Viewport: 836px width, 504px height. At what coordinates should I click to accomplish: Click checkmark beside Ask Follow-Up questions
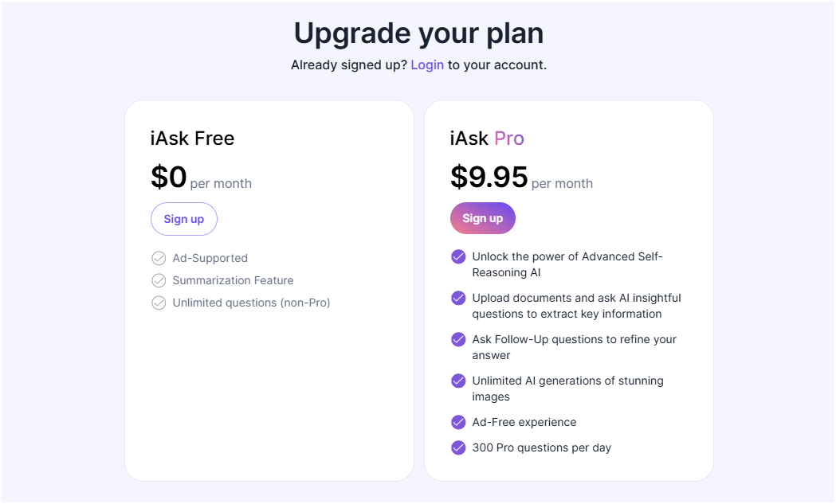(458, 339)
